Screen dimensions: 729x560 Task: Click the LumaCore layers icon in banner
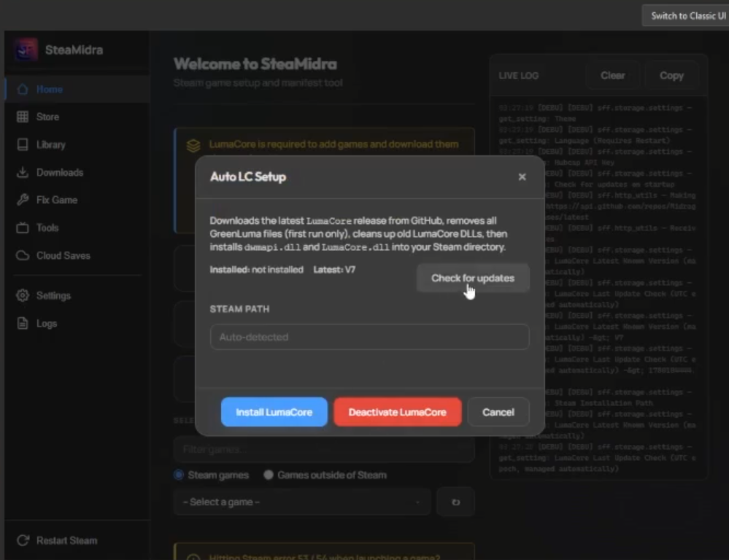point(193,146)
